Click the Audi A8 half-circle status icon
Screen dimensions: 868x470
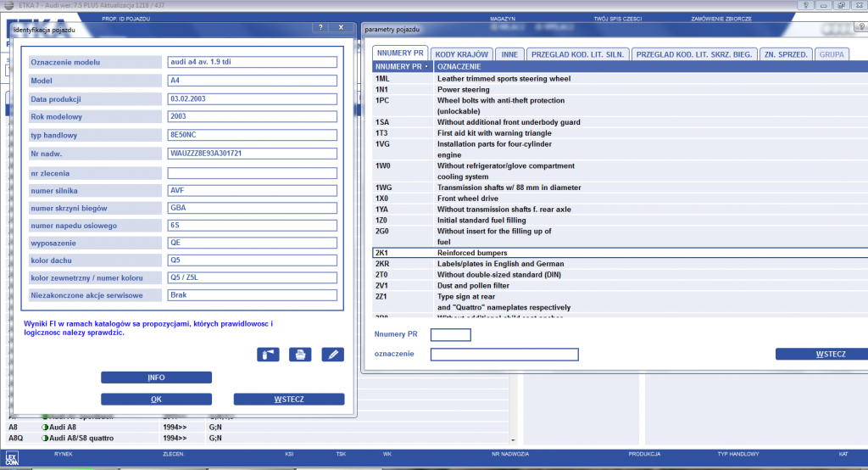point(45,428)
